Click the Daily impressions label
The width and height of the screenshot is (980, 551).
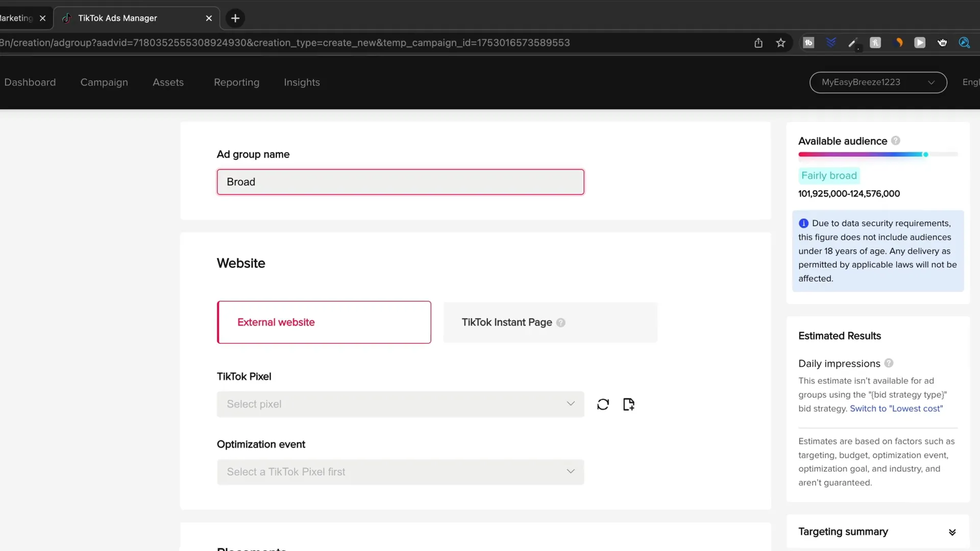tap(839, 364)
